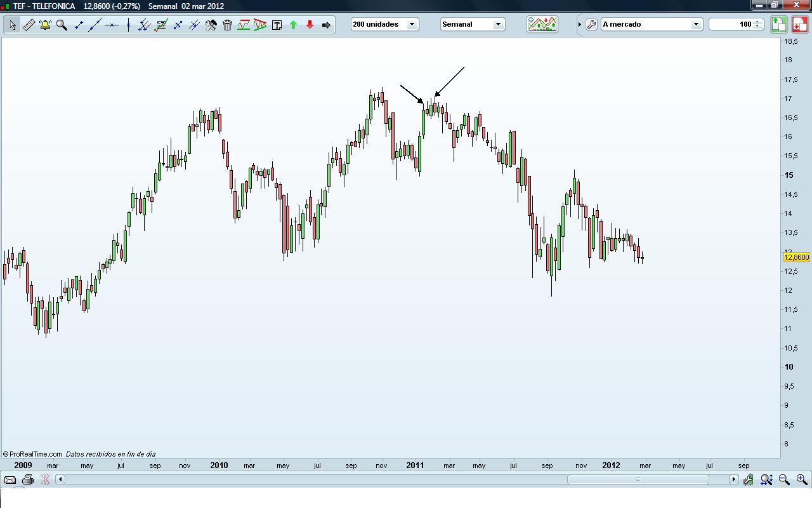This screenshot has width=812, height=508.
Task: Select the line crossing parallels tool
Action: click(x=194, y=25)
